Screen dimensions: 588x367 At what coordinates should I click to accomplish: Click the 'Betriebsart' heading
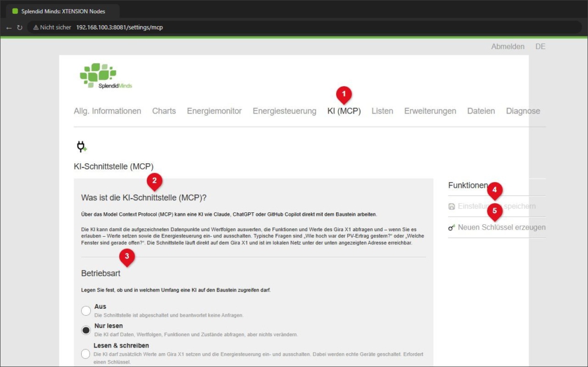(100, 273)
